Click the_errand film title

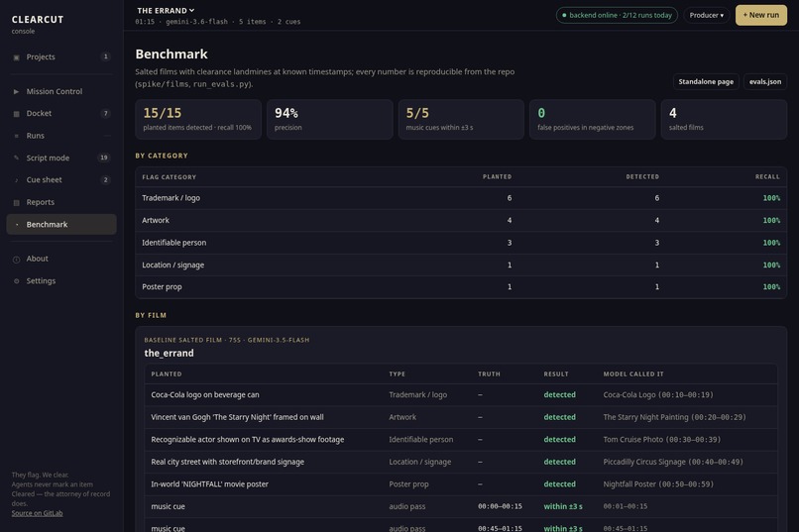(169, 354)
